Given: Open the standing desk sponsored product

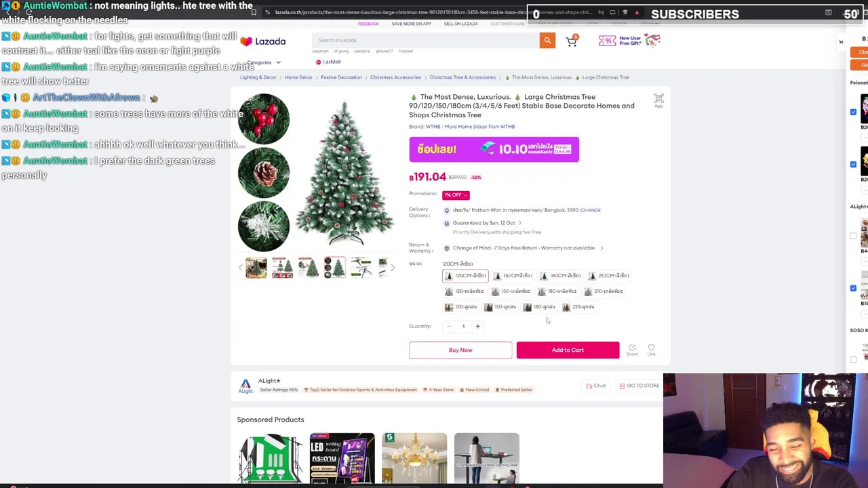Looking at the screenshot, I should tap(487, 458).
